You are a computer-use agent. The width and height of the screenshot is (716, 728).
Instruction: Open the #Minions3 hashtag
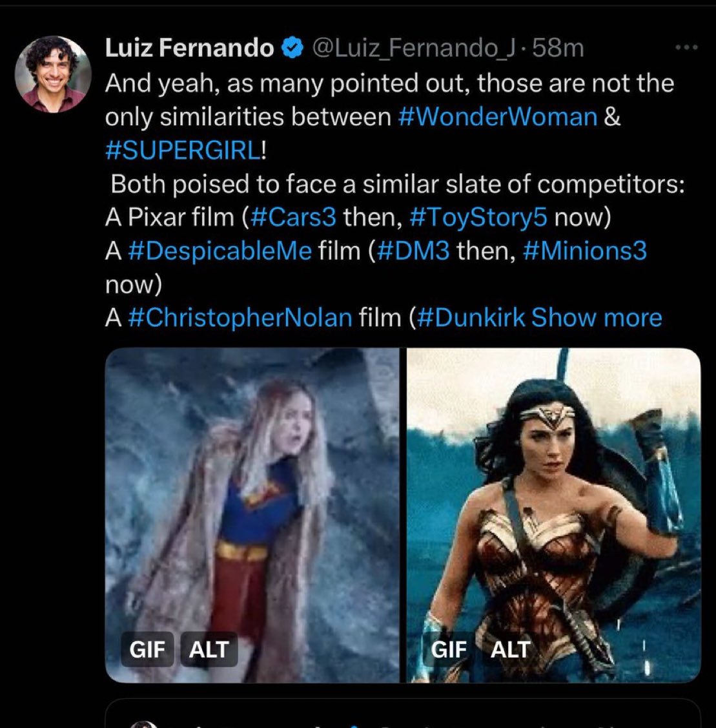(x=585, y=251)
